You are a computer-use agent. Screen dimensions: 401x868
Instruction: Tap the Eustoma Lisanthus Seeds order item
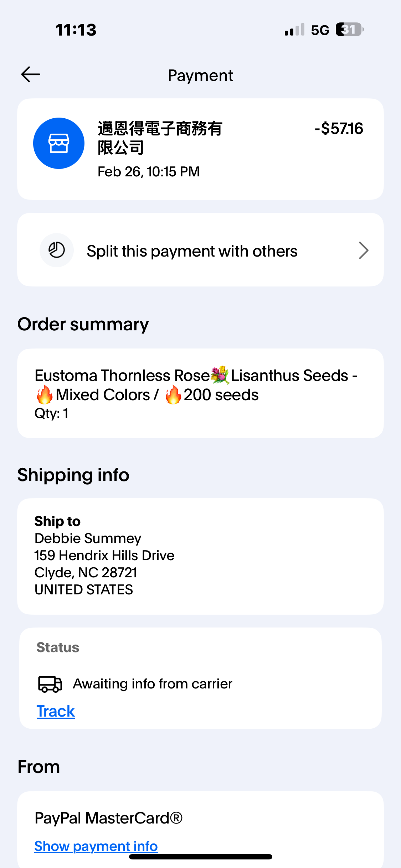pos(196,385)
